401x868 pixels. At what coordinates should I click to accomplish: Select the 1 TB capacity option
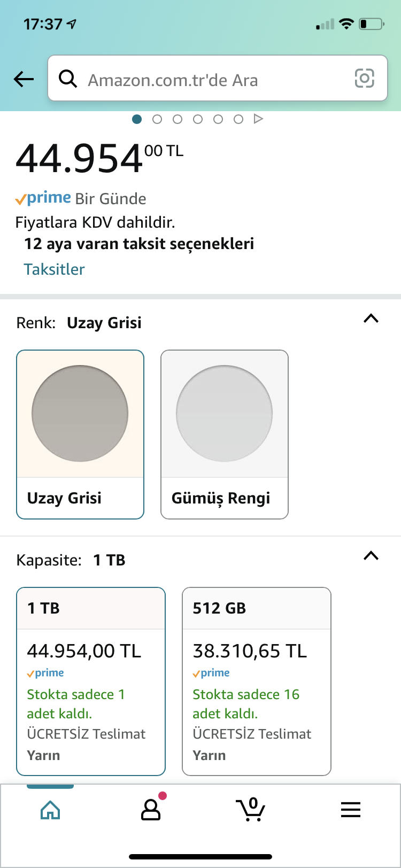click(91, 681)
